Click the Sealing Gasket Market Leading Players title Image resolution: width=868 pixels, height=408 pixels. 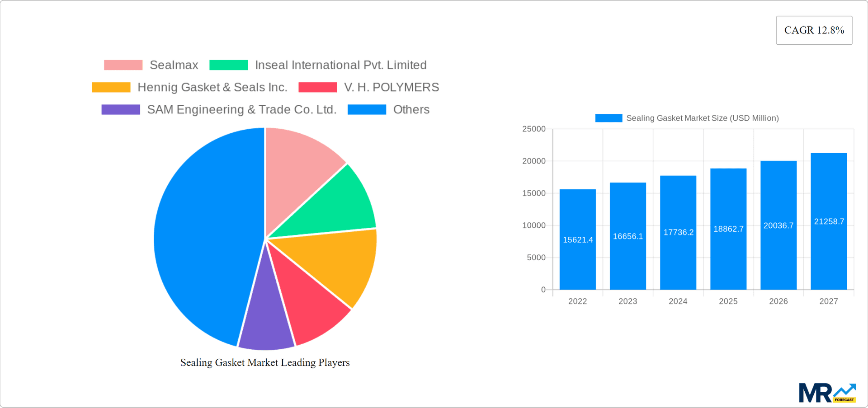click(x=265, y=362)
